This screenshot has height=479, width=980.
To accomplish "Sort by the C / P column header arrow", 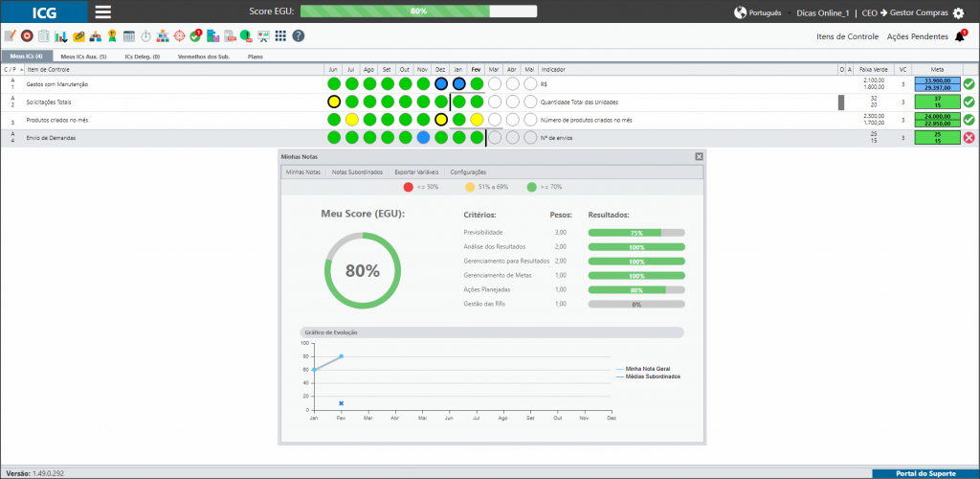I will pos(22,69).
